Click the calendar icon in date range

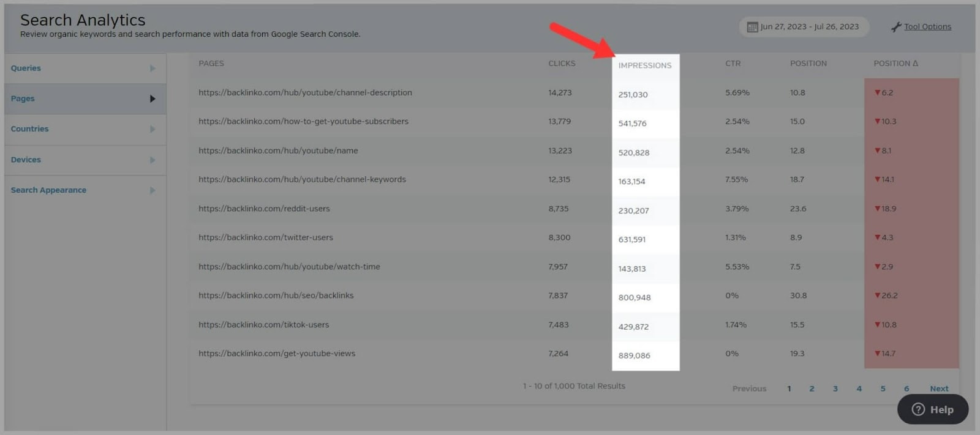click(752, 27)
